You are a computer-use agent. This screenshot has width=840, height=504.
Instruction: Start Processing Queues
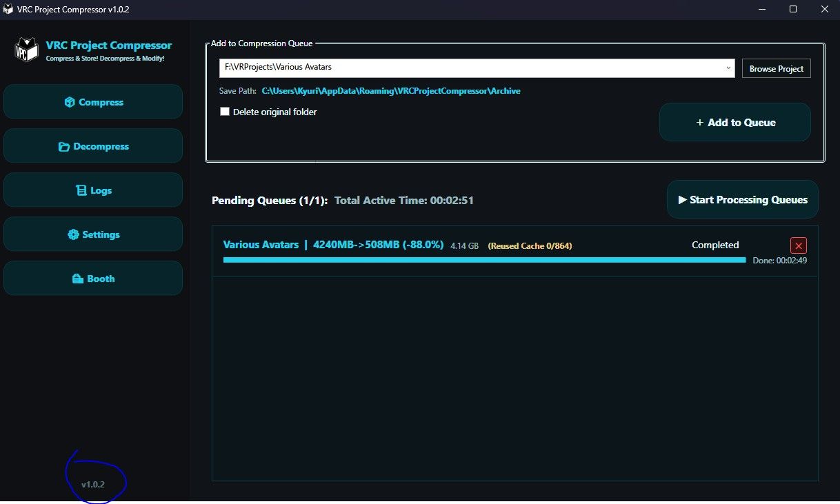743,200
